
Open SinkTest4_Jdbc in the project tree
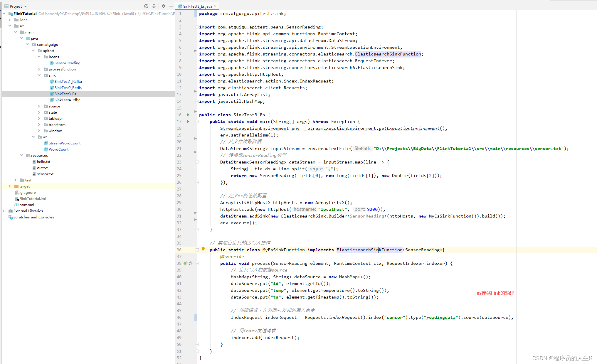pyautogui.click(x=67, y=100)
